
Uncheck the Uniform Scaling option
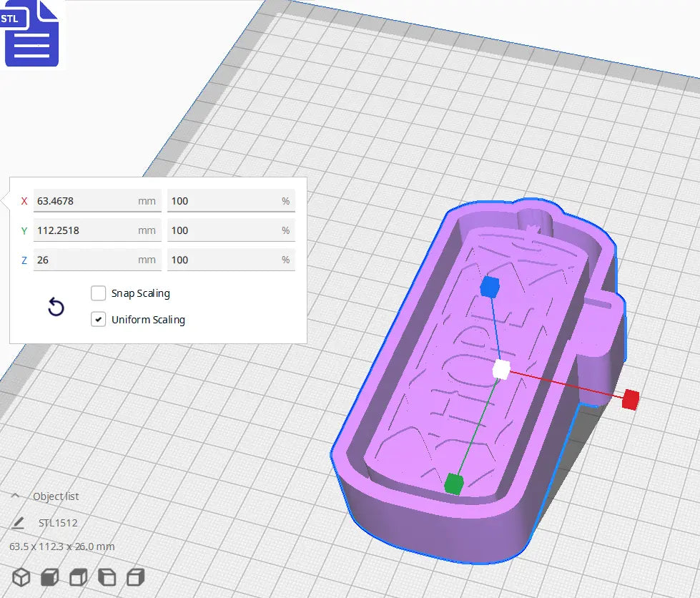point(98,320)
